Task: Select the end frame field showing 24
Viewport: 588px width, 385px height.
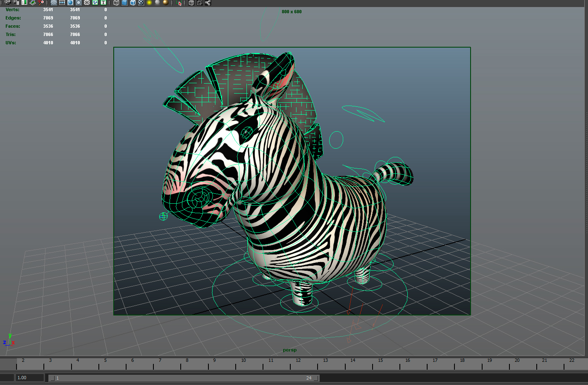Action: click(308, 378)
